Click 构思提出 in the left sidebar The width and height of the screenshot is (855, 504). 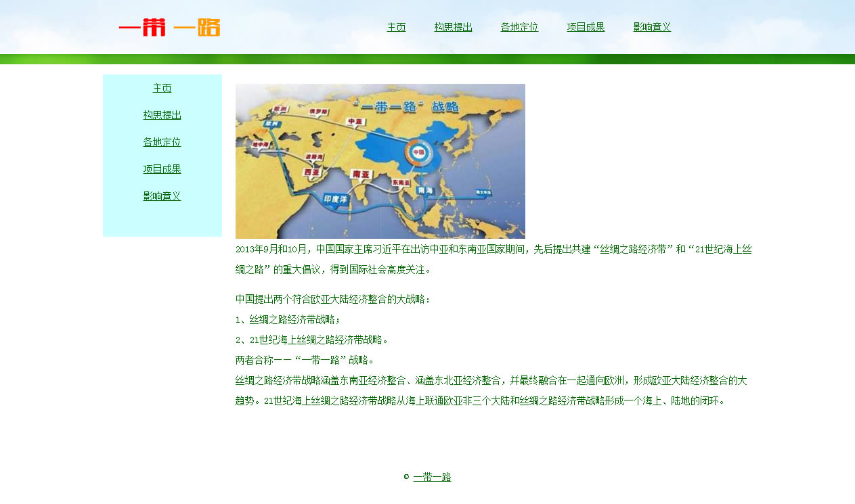[162, 116]
